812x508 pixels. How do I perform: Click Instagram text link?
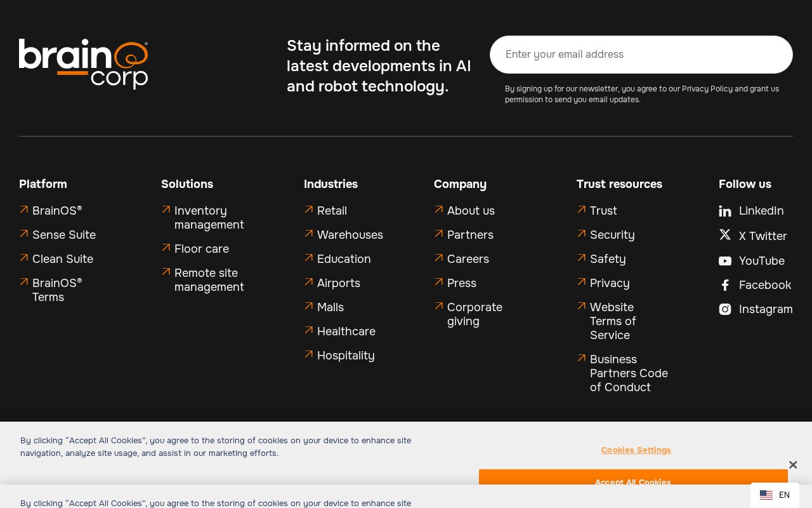(766, 309)
